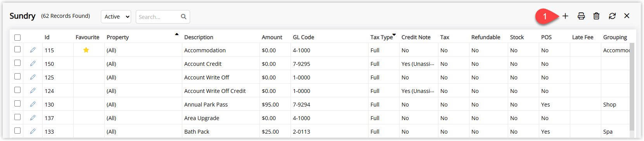Screen dimensions: 644x141
Task: Close the Sundry panel
Action: pyautogui.click(x=627, y=16)
